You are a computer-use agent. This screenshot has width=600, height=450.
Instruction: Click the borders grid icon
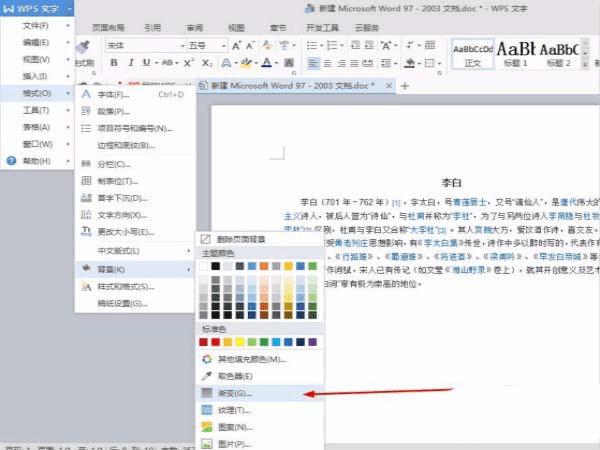[430, 63]
